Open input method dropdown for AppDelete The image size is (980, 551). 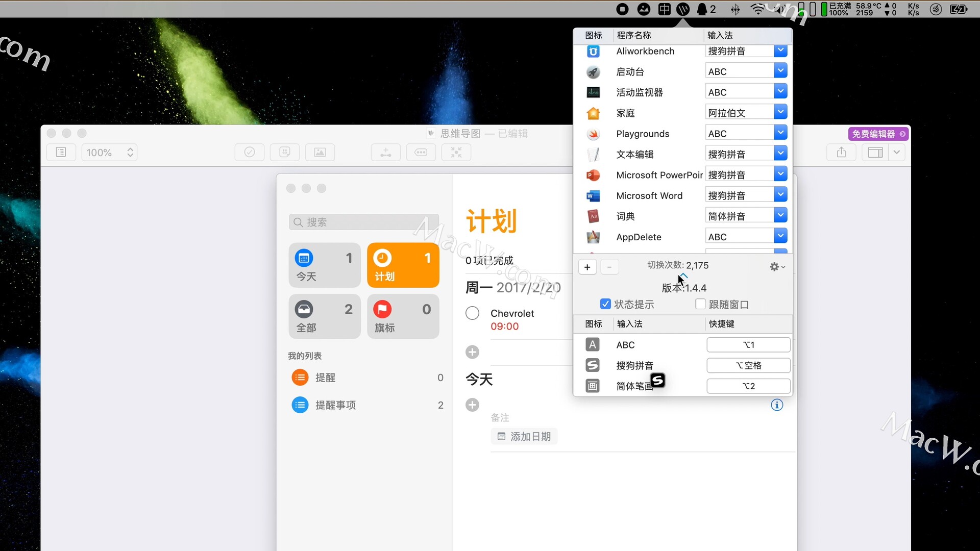click(780, 236)
